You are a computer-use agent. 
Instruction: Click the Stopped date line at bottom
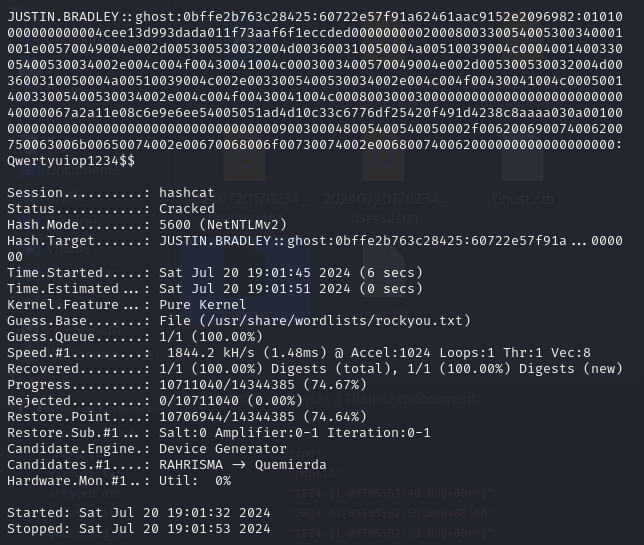click(139, 528)
